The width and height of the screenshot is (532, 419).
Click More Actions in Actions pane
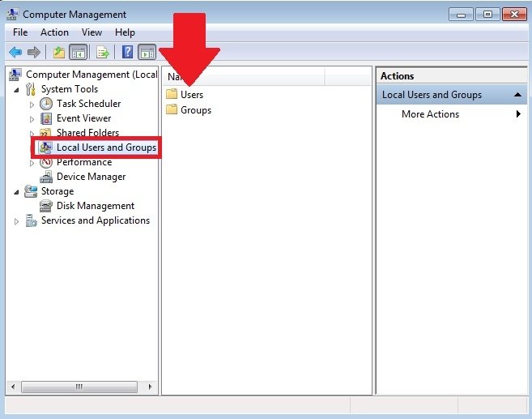click(x=430, y=114)
